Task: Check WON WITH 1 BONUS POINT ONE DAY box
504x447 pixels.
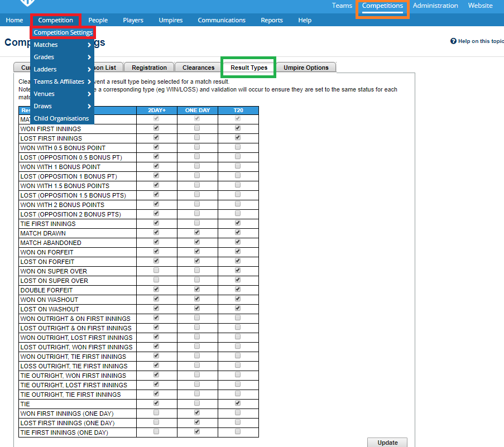Action: click(x=197, y=166)
